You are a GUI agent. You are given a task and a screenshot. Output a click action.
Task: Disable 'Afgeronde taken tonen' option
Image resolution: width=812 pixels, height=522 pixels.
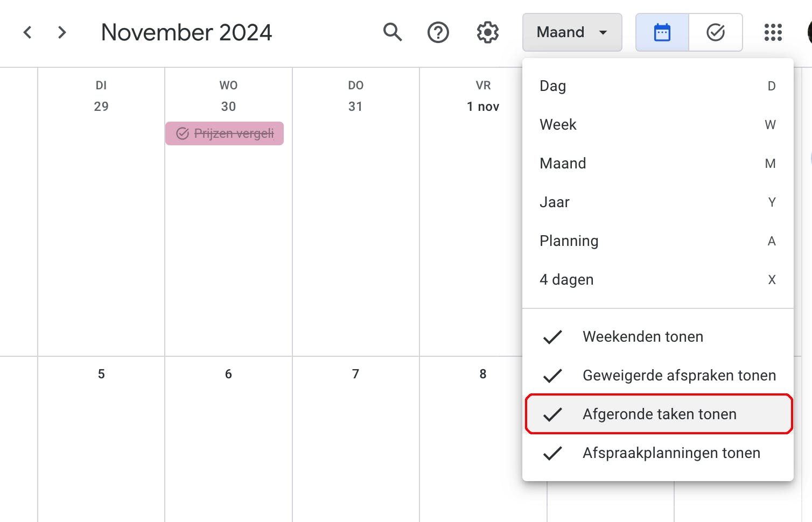coord(658,414)
